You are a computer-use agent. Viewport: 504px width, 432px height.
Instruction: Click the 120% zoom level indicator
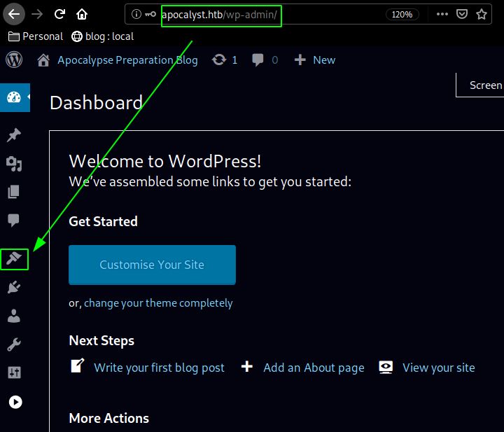[403, 14]
